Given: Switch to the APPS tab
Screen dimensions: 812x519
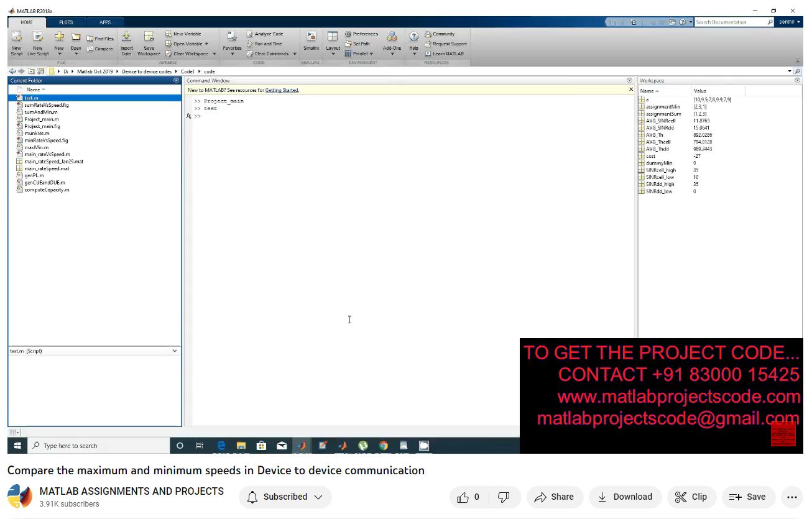Looking at the screenshot, I should (105, 22).
